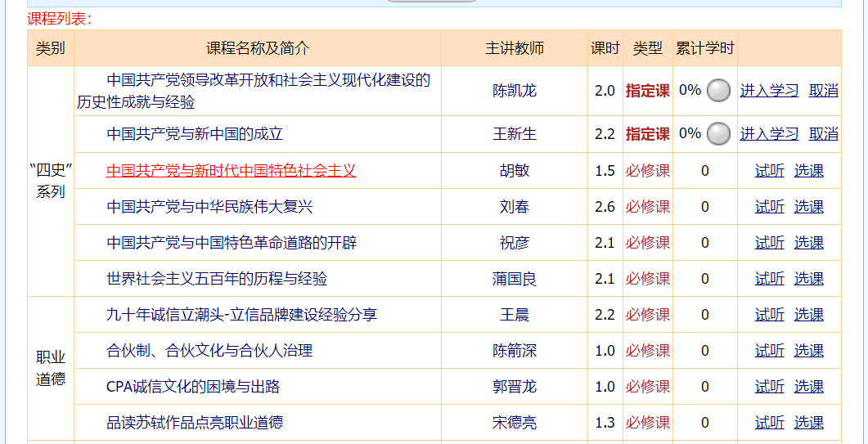Click 试听 for 王晨's course
Screen dimensions: 868x444
(x=769, y=315)
